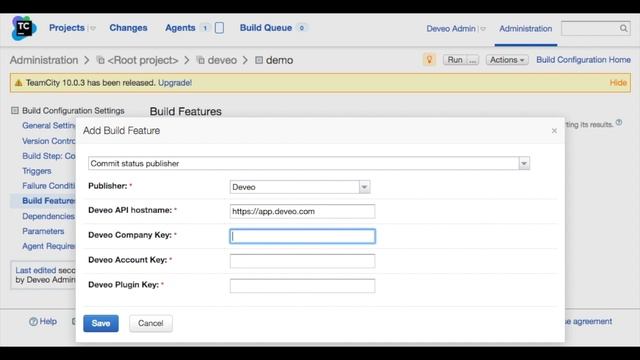Go to the Changes page
This screenshot has height=360, width=640.
pyautogui.click(x=128, y=28)
